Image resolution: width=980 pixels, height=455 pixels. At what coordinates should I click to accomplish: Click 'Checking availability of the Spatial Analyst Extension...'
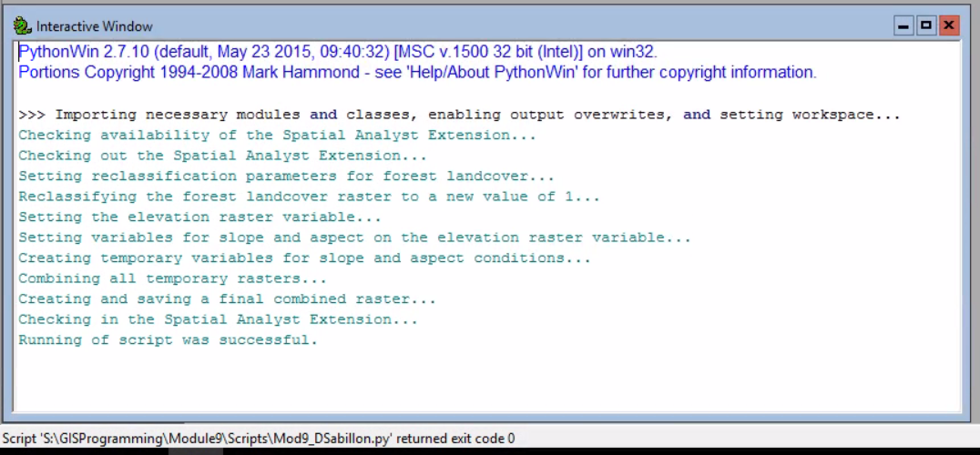277,136
